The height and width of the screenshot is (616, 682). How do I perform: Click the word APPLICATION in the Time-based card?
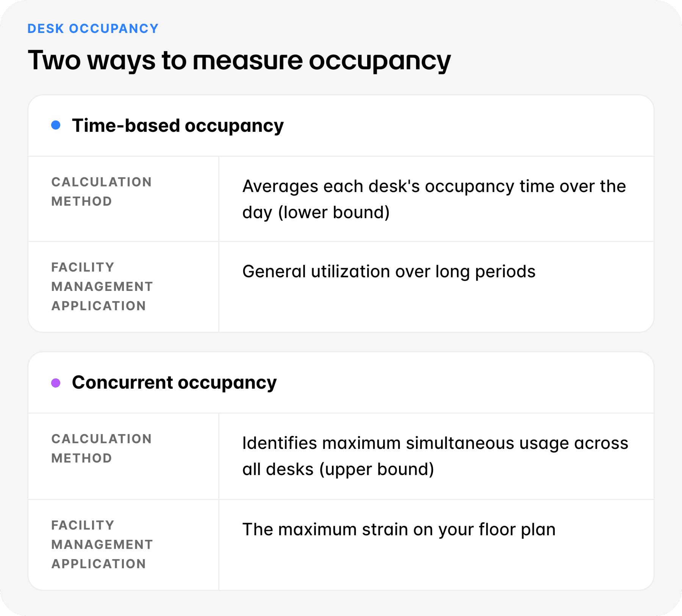pos(99,306)
